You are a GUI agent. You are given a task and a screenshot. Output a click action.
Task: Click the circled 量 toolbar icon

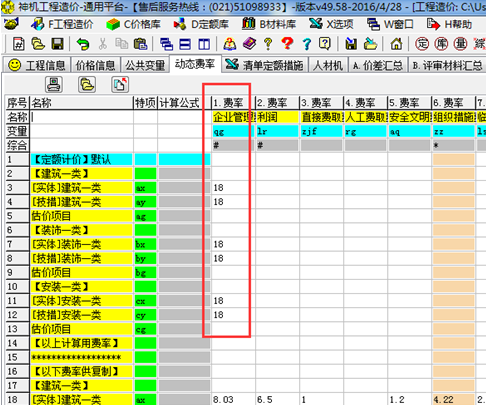(460, 44)
